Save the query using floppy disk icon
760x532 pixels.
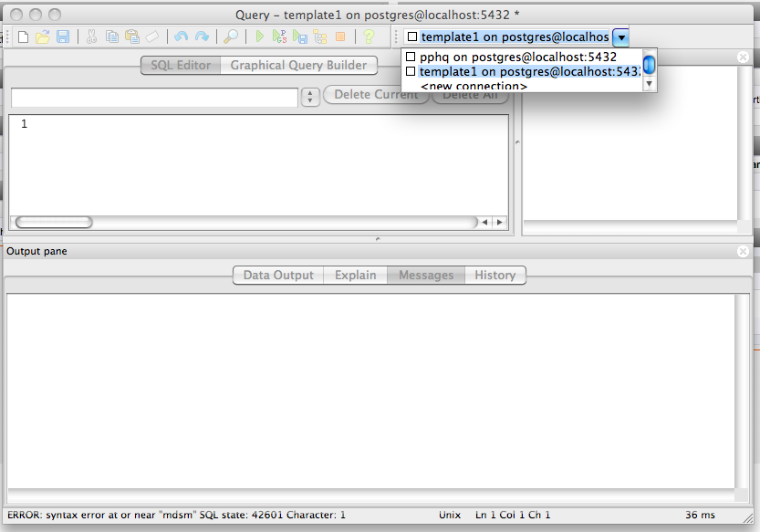click(63, 37)
